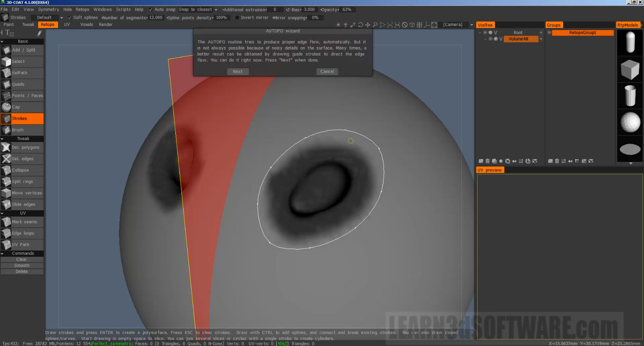This screenshot has width=644, height=346.
Task: Toggle the Soft splines checkbox
Action: pos(69,17)
